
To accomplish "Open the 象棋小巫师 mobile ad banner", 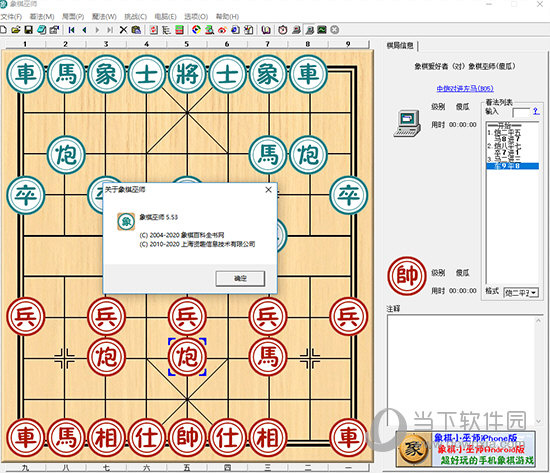I will [x=465, y=449].
